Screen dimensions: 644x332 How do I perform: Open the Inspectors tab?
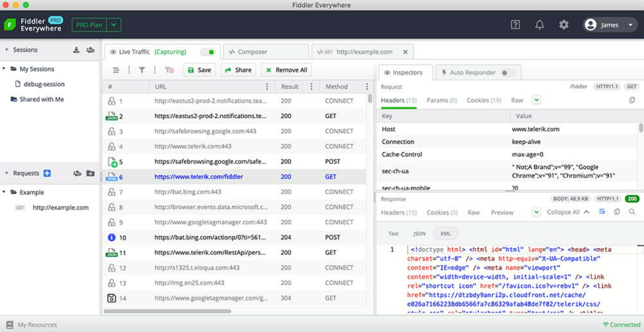click(405, 73)
